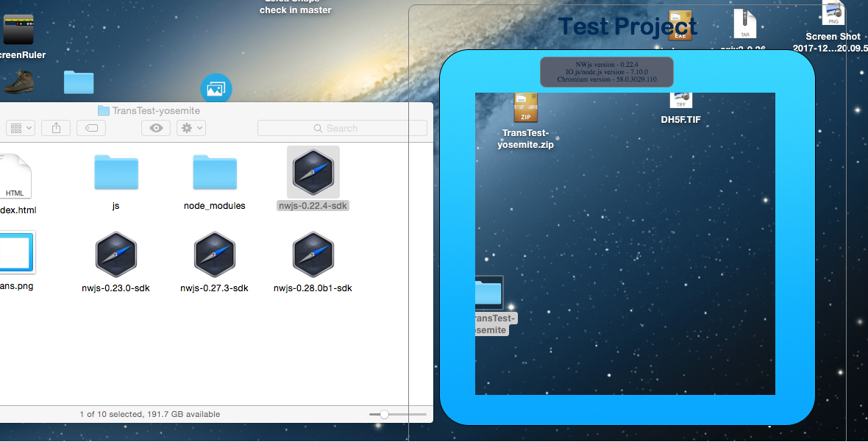
Task: Click the TransTest-yosemite window title folder icon
Action: point(104,110)
